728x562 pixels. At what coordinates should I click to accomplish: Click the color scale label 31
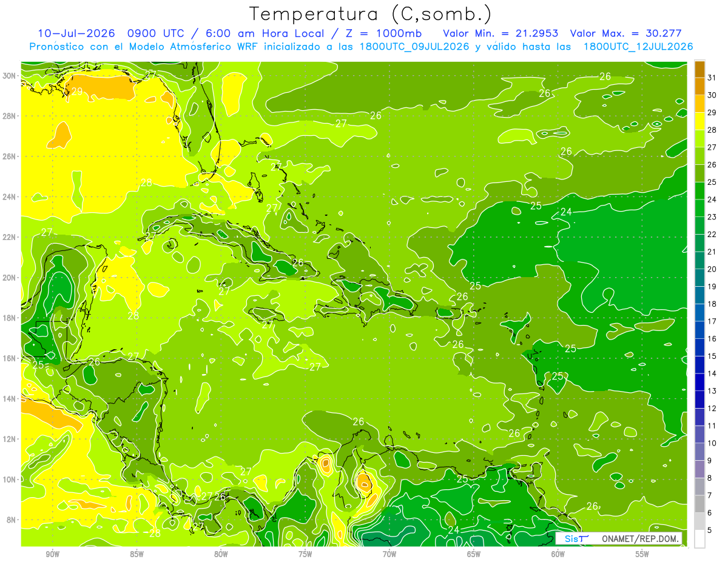[x=713, y=78]
